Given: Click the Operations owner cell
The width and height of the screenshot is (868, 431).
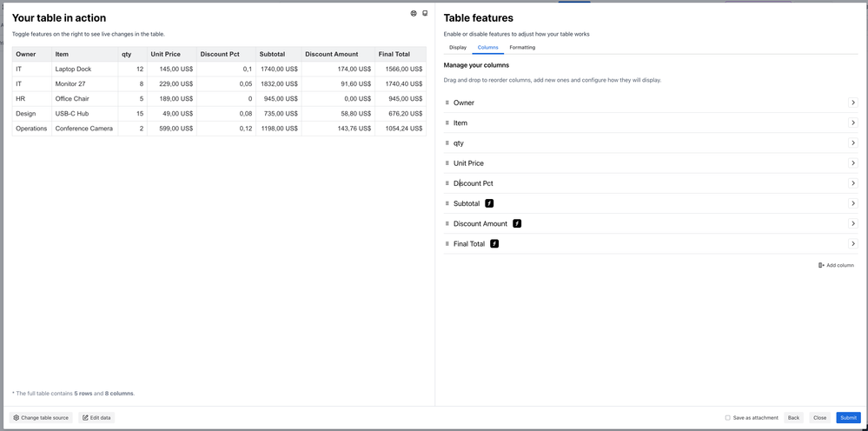Looking at the screenshot, I should click(x=32, y=129).
